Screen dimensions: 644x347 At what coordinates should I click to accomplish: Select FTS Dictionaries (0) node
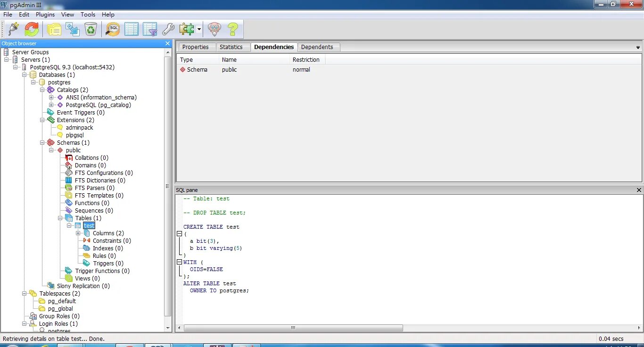click(100, 181)
